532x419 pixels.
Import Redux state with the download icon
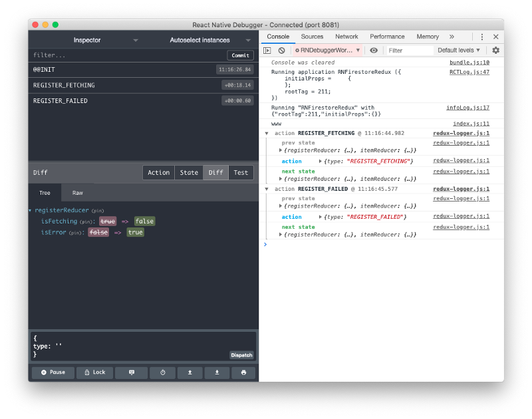[x=216, y=372]
